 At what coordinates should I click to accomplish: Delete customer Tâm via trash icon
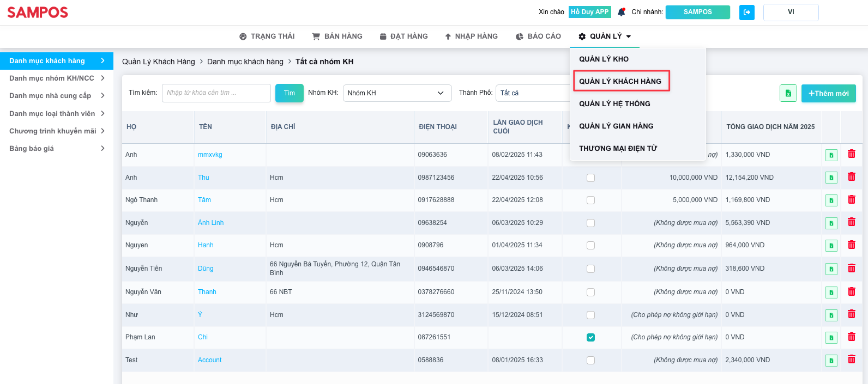point(852,200)
